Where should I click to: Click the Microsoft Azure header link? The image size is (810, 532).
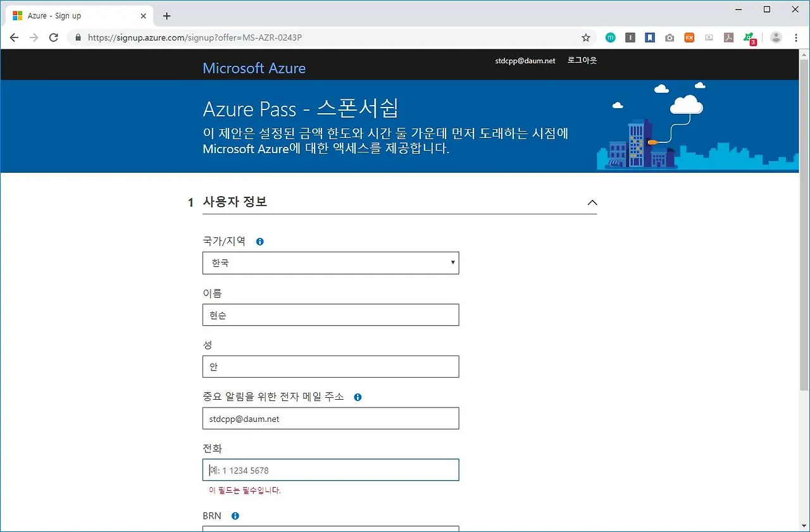254,68
